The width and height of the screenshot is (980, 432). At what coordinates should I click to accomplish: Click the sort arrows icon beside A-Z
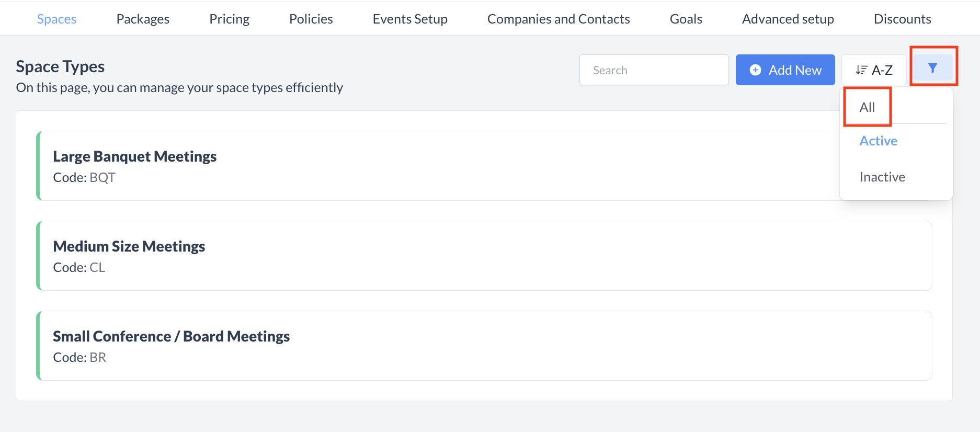click(861, 70)
